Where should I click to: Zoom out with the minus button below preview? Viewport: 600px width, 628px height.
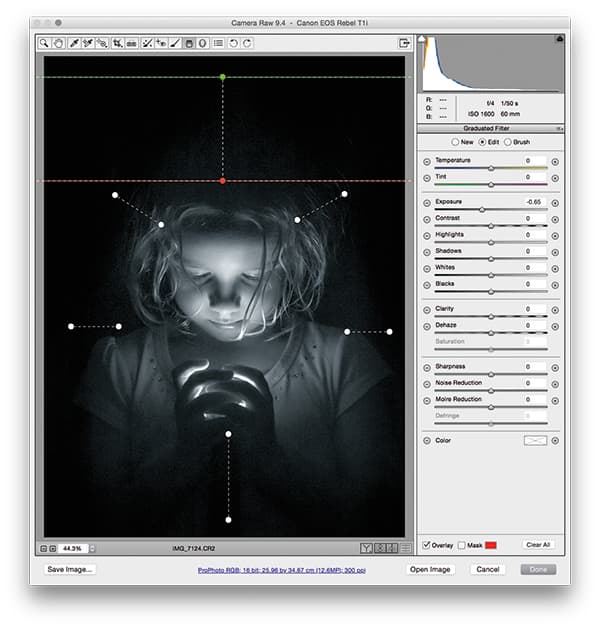pos(44,549)
